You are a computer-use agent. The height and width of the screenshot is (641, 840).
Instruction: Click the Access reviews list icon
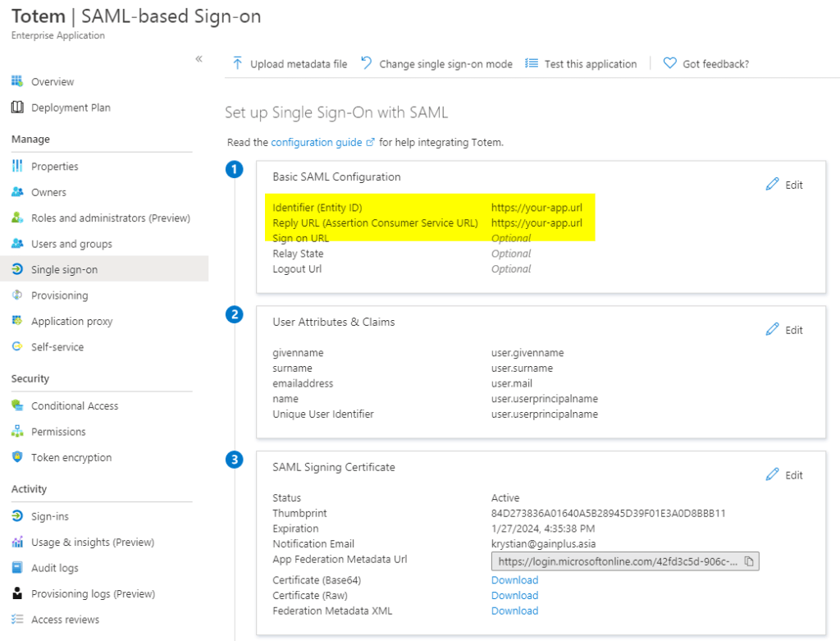pos(17,619)
